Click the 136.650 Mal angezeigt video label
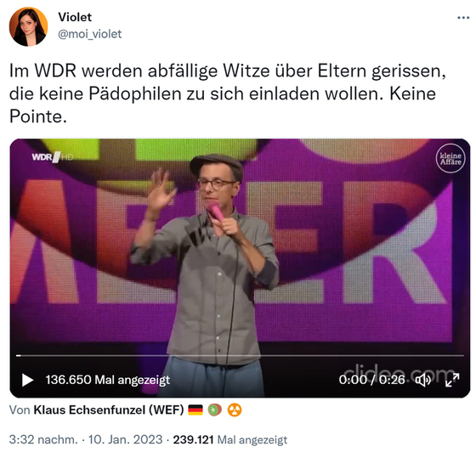 [108, 380]
